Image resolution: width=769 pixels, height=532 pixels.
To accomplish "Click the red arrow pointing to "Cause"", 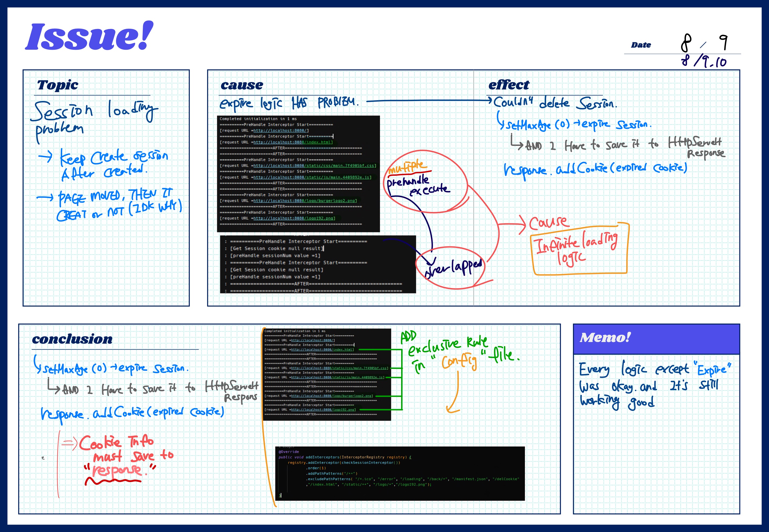I will [x=512, y=224].
